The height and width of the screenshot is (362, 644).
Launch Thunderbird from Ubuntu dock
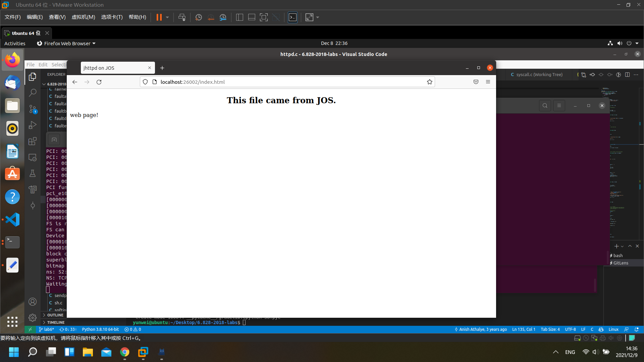(12, 83)
